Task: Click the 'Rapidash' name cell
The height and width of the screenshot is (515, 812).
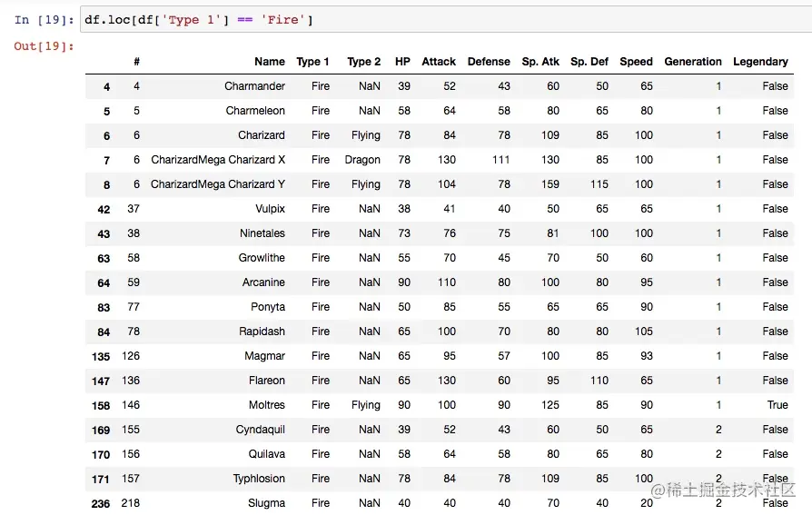Action: tap(262, 331)
